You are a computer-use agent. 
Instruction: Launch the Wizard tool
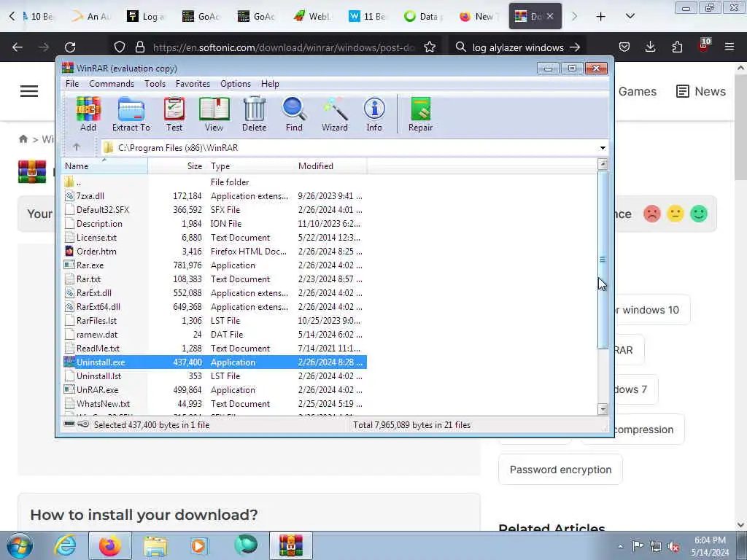coord(334,114)
